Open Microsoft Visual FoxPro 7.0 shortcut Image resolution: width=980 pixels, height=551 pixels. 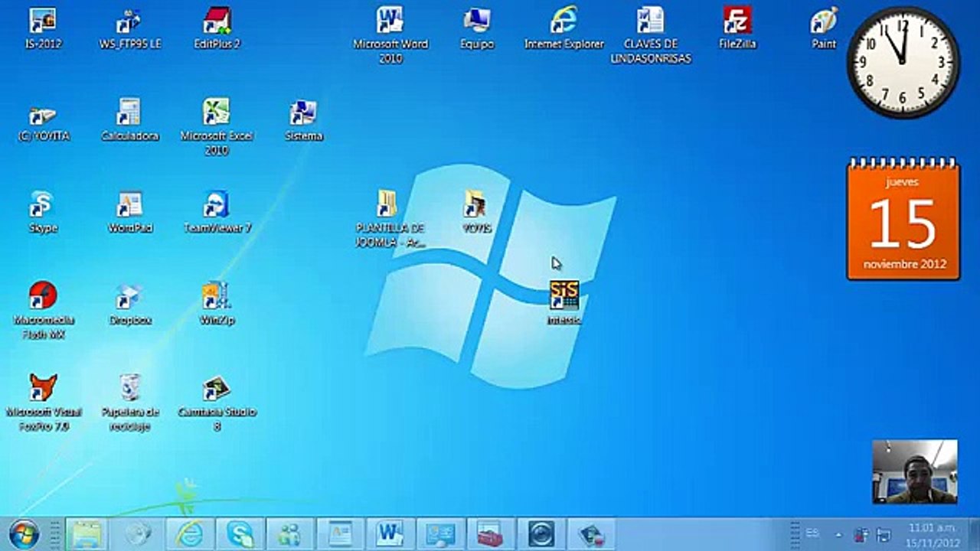[x=43, y=403]
